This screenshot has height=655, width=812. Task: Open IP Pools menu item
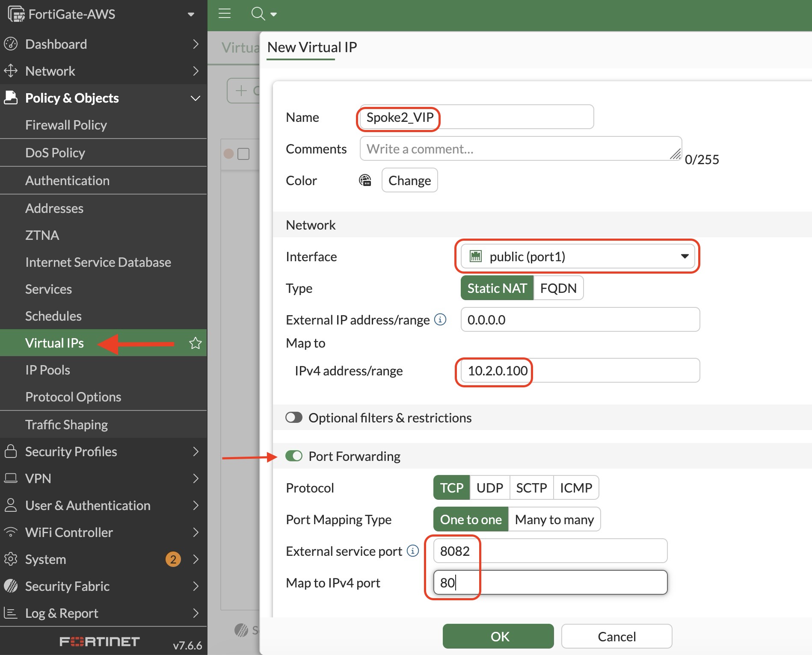(103, 369)
